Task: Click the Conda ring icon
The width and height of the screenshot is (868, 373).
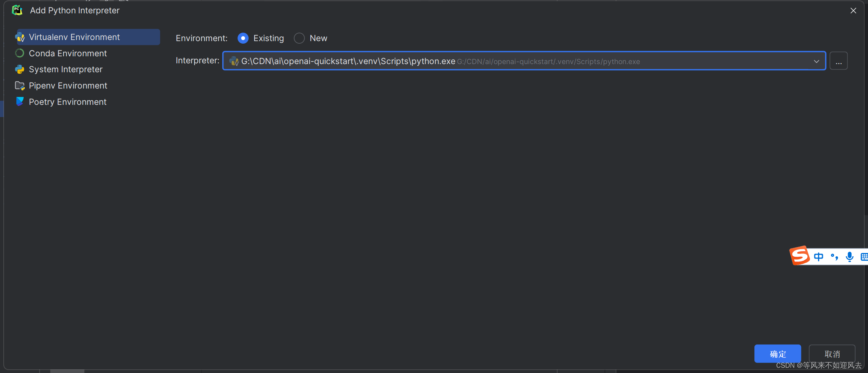Action: (x=20, y=53)
